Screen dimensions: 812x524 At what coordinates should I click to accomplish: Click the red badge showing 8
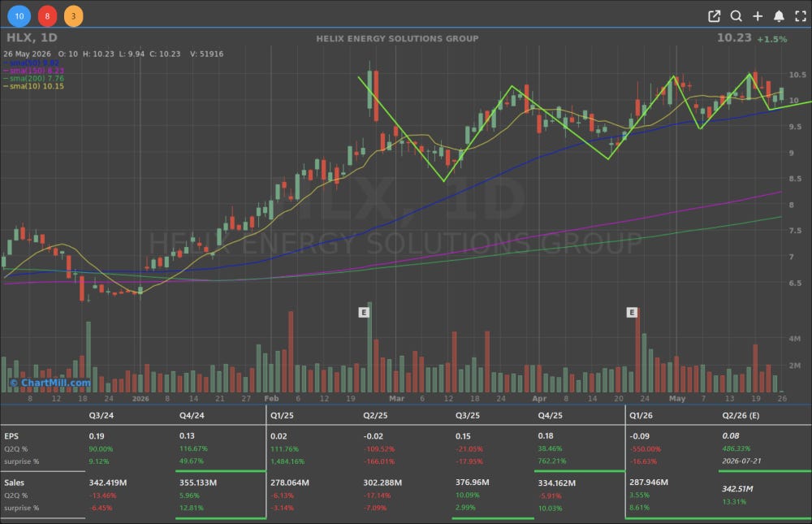[47, 16]
